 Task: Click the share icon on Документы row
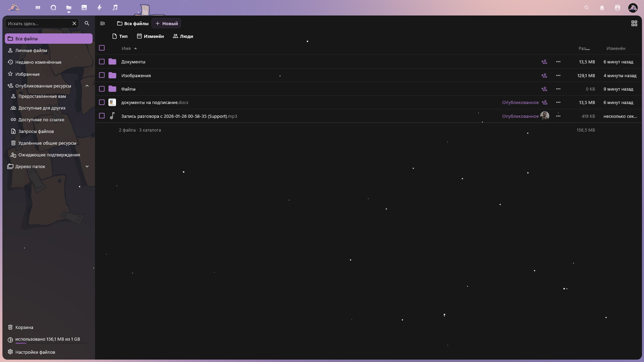(x=544, y=62)
